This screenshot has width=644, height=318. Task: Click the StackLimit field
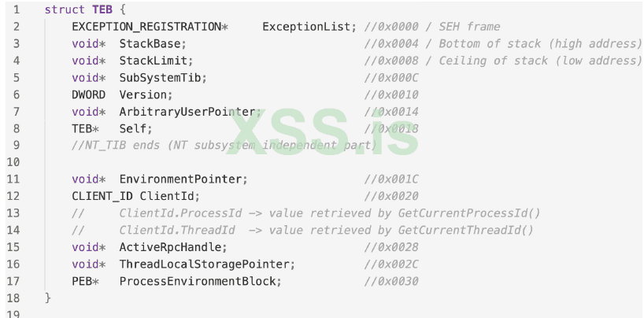click(x=154, y=61)
